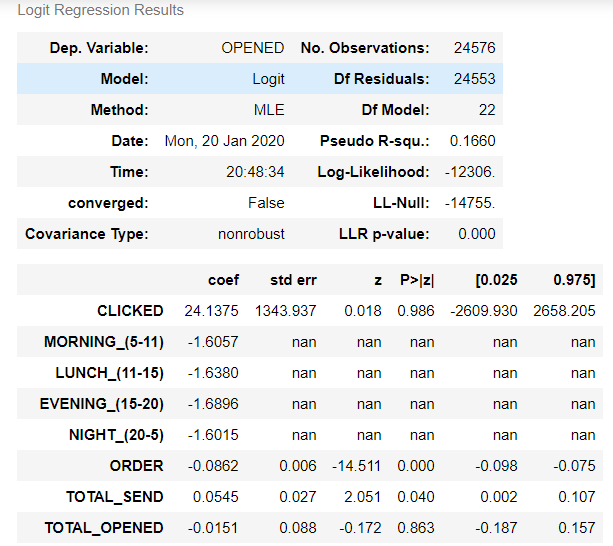Click the 'TOTAL_SEND' row label
Screen dimensions: 613x546
coord(115,497)
